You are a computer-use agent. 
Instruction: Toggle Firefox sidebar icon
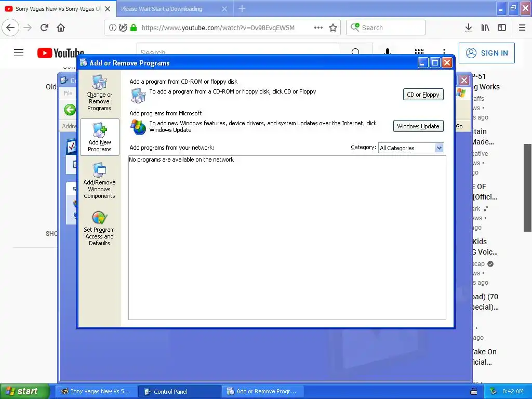point(502,28)
